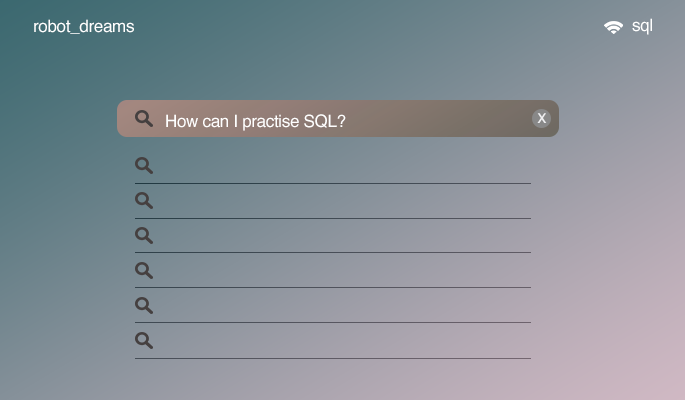Click the fifth suggestion's search icon

144,305
